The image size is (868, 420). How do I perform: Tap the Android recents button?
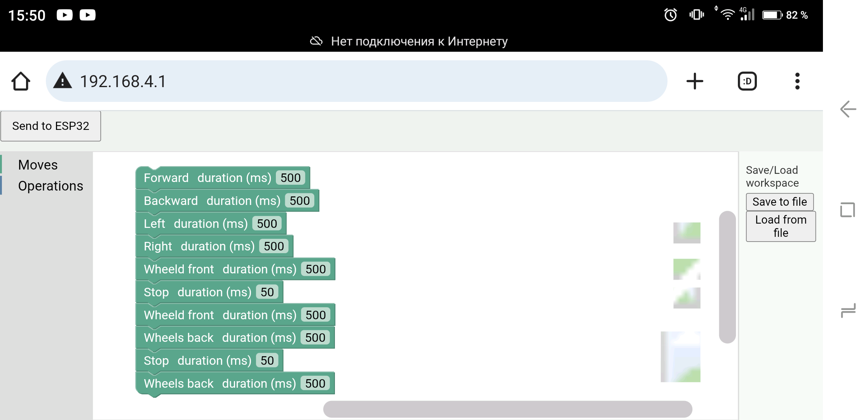pyautogui.click(x=847, y=311)
